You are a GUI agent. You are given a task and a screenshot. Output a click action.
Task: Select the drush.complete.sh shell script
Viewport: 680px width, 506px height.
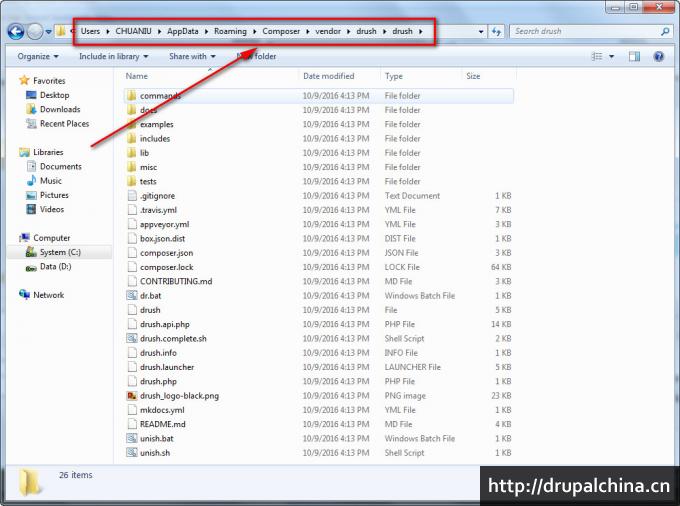pyautogui.click(x=173, y=339)
